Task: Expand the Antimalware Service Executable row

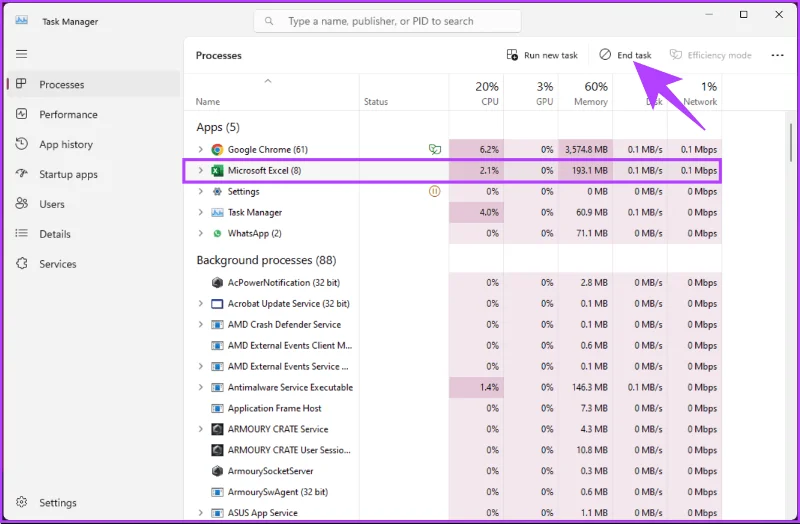Action: [x=201, y=387]
